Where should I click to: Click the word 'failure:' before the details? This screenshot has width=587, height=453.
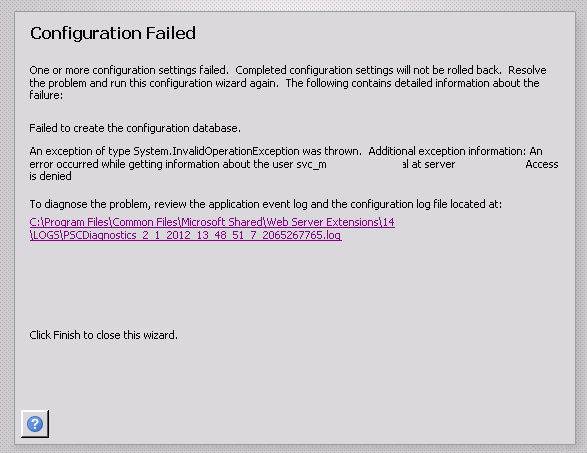[46, 95]
